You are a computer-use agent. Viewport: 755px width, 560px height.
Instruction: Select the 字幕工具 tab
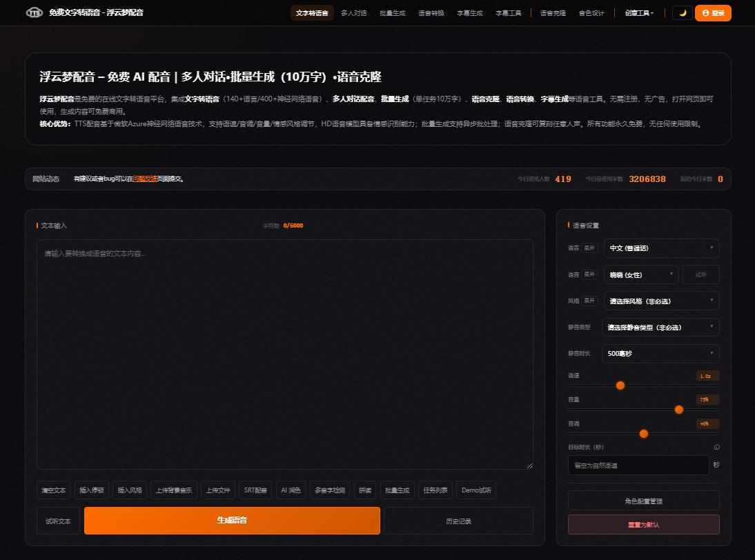[x=509, y=13]
